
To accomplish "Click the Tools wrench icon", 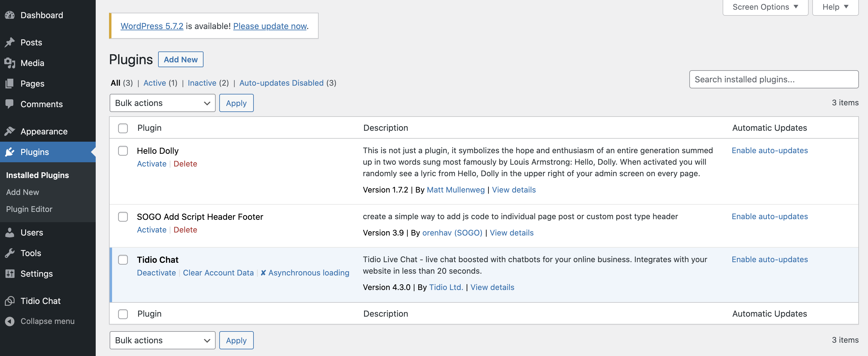I will pos(10,253).
